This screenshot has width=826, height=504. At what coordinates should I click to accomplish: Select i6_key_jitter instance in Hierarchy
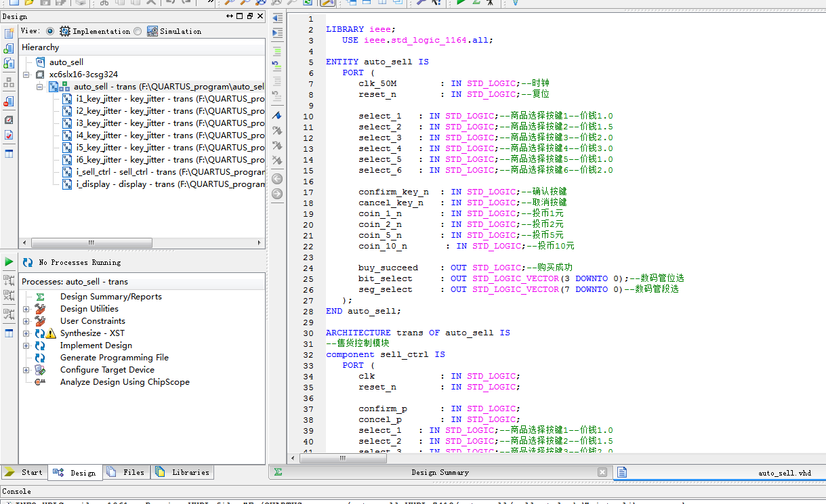pos(169,160)
